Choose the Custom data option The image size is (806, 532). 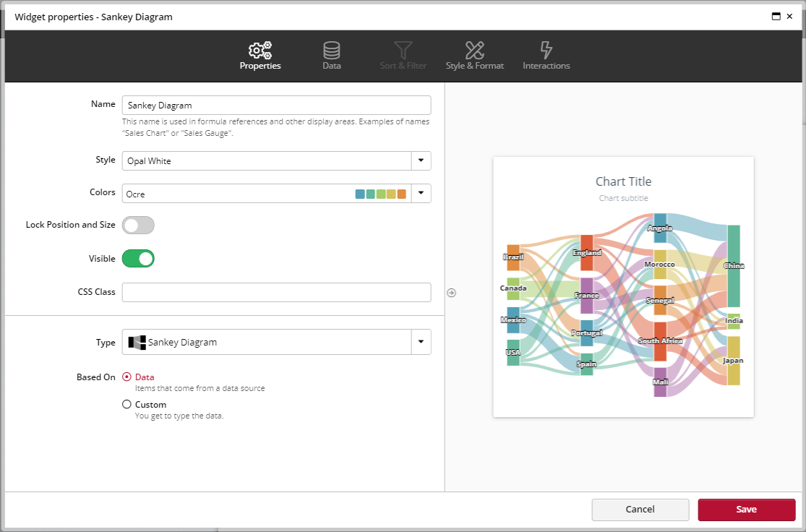point(127,404)
